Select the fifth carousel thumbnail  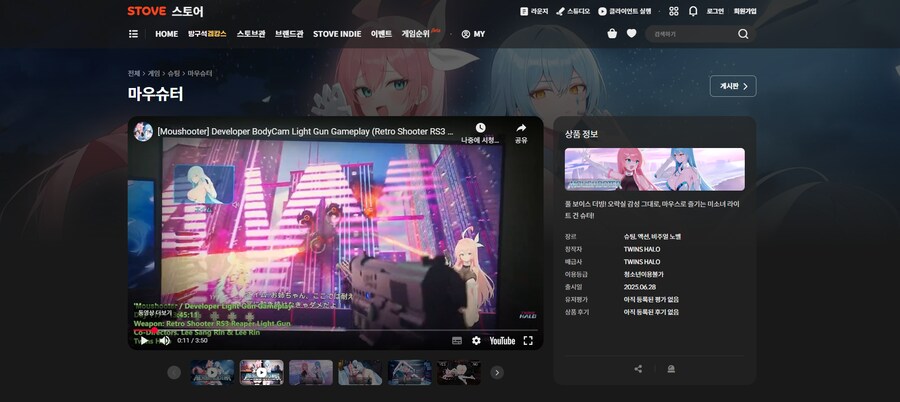coord(409,373)
